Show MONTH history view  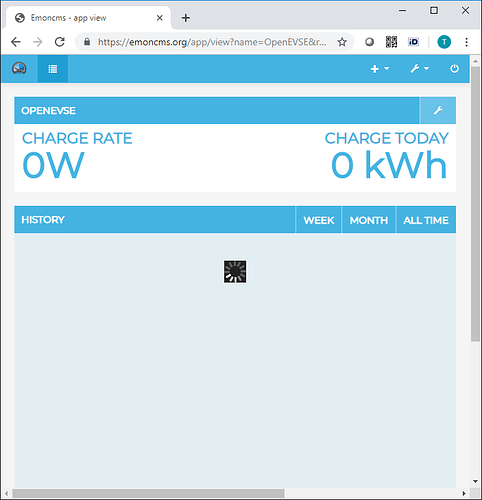369,220
